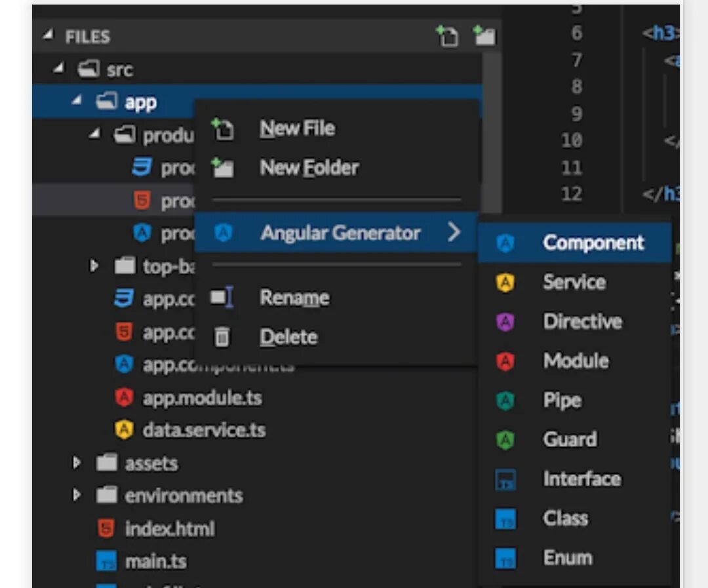Click line number 12 in editor gutter
The image size is (708, 588).
[572, 194]
